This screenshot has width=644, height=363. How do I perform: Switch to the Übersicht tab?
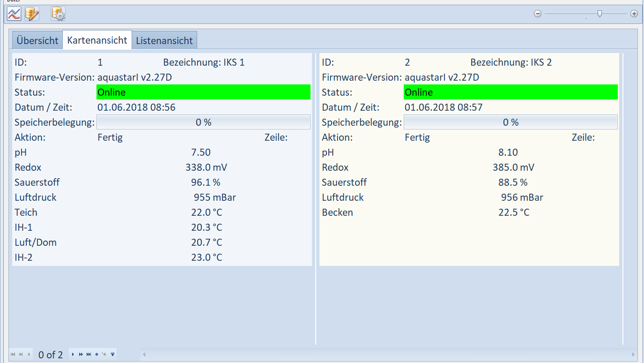[37, 40]
